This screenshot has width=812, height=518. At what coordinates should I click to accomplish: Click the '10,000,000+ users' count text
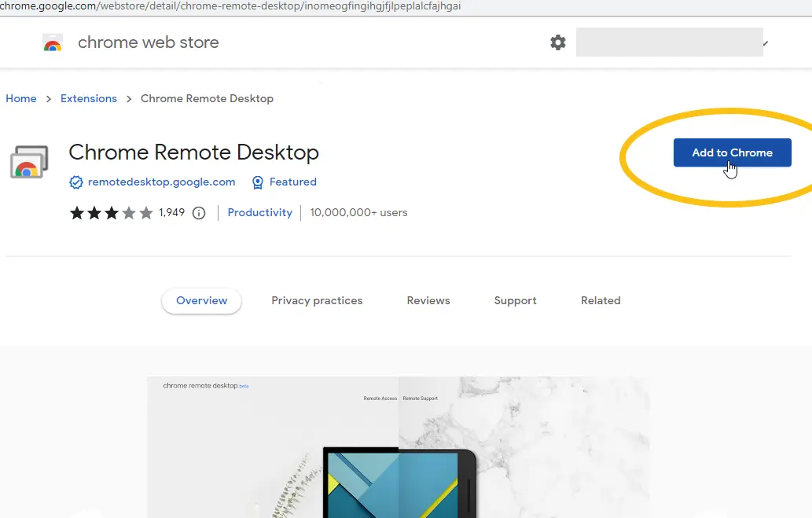[x=359, y=213]
